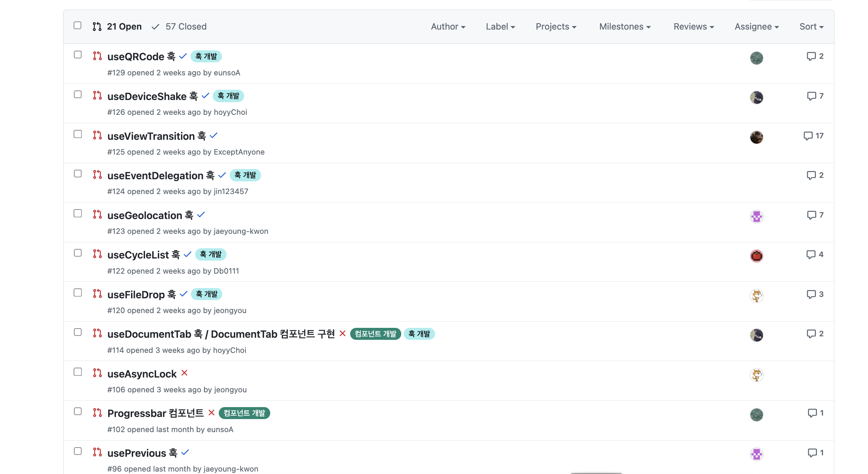
Task: Click comment icon on useViewTransition pull request
Action: coord(808,136)
